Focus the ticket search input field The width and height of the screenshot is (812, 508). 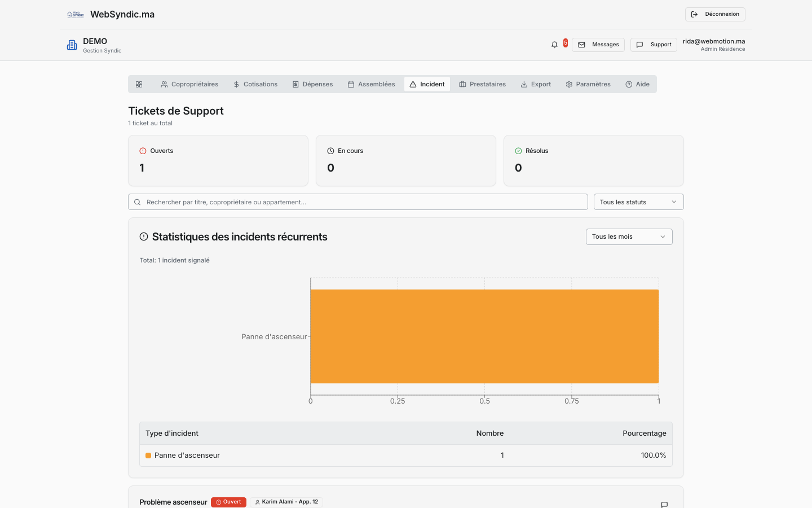(x=361, y=202)
